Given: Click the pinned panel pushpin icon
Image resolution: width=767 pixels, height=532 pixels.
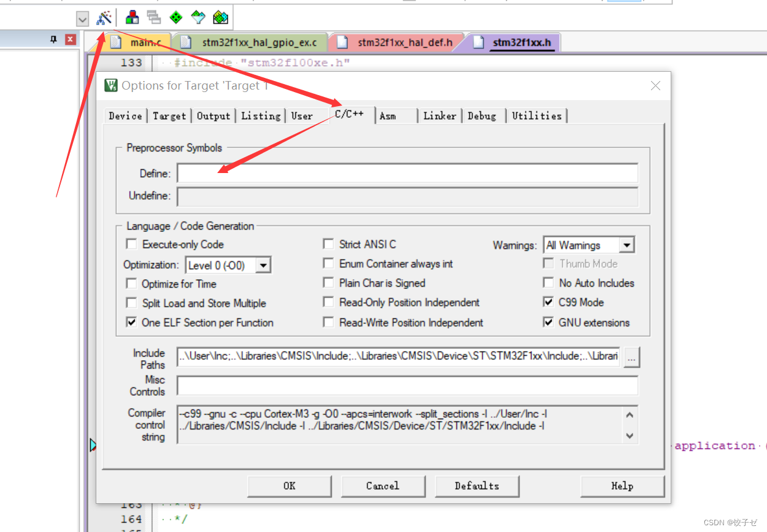Looking at the screenshot, I should (x=53, y=39).
